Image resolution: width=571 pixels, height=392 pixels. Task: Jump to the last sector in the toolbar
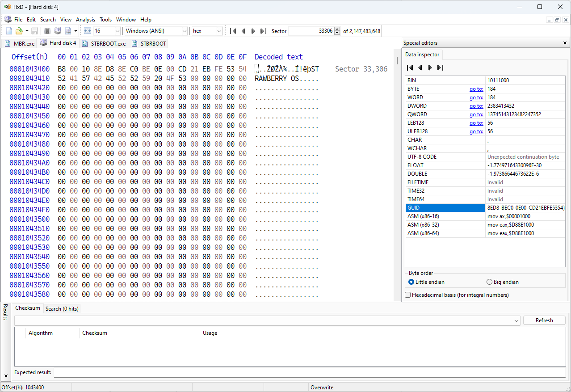click(x=263, y=31)
